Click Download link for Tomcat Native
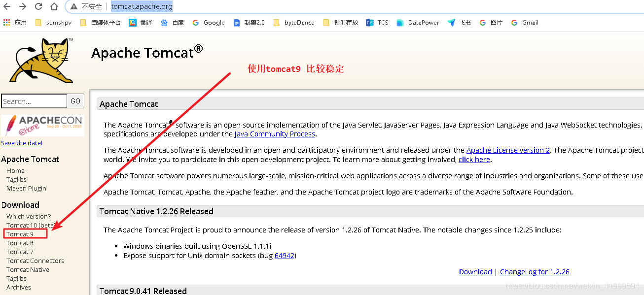This screenshot has height=295, width=644. pos(475,272)
